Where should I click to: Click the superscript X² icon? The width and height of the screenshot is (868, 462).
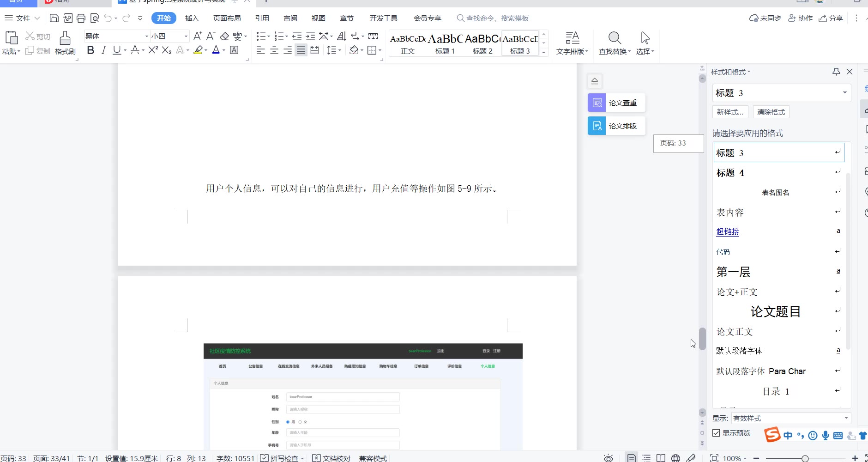153,50
